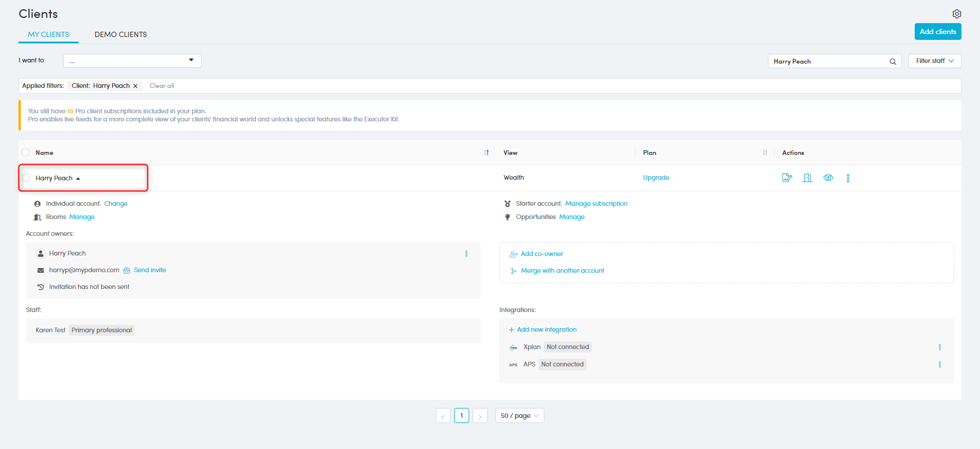This screenshot has width=980, height=449.
Task: Click the Send invite link
Action: [x=150, y=270]
